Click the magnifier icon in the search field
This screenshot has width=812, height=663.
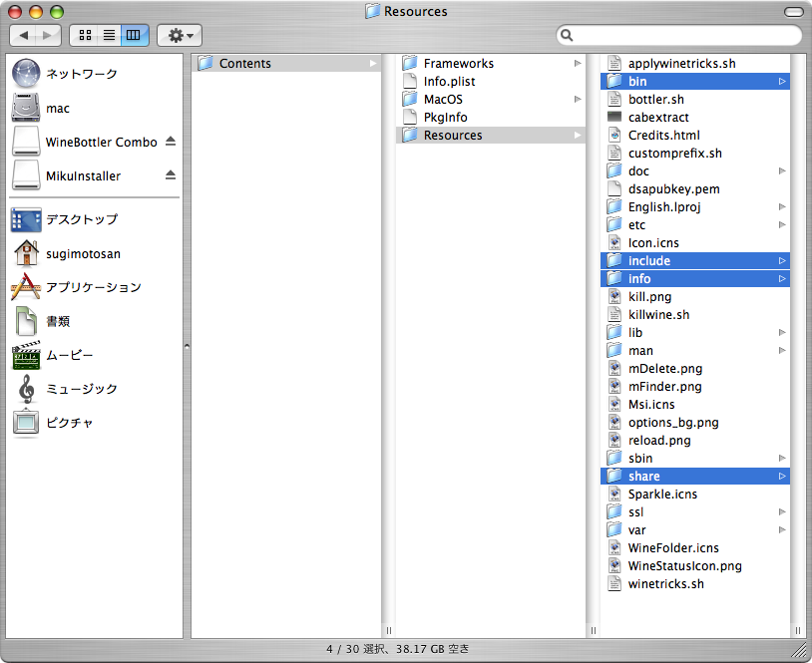click(x=567, y=35)
